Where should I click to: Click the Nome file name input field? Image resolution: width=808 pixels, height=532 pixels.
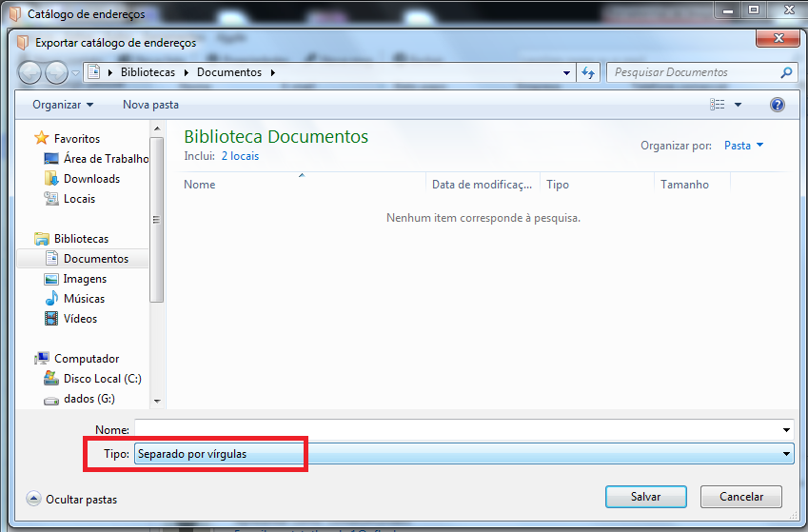(x=457, y=430)
